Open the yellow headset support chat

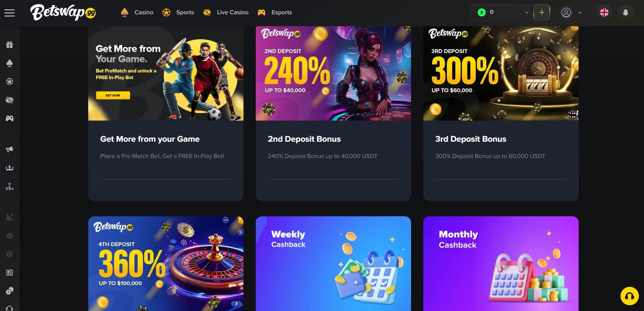(x=629, y=296)
